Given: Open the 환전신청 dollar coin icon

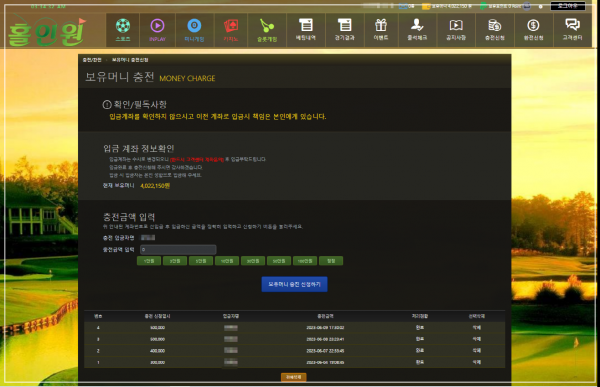Looking at the screenshot, I should click(533, 25).
